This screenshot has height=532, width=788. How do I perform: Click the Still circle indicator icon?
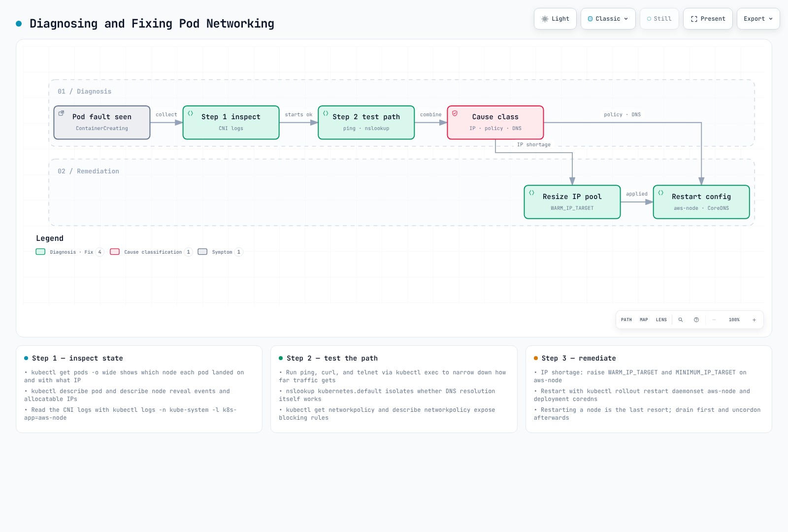[649, 19]
